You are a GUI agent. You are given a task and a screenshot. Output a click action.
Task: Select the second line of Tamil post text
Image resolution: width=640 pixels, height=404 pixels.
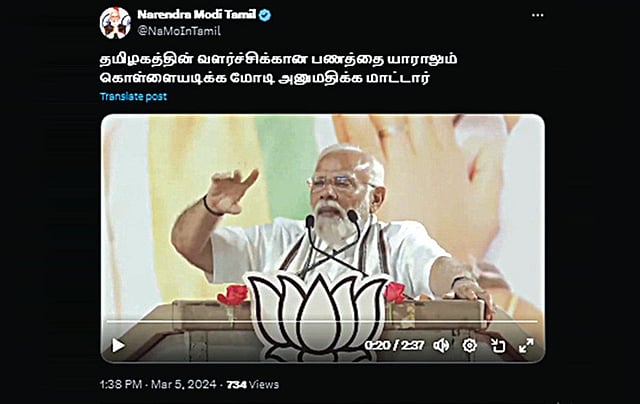(x=265, y=78)
